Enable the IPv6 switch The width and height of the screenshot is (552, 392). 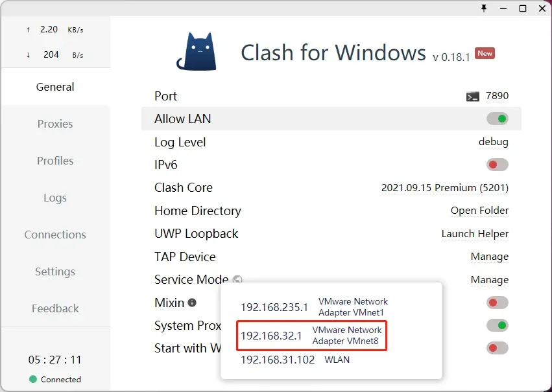click(x=498, y=165)
